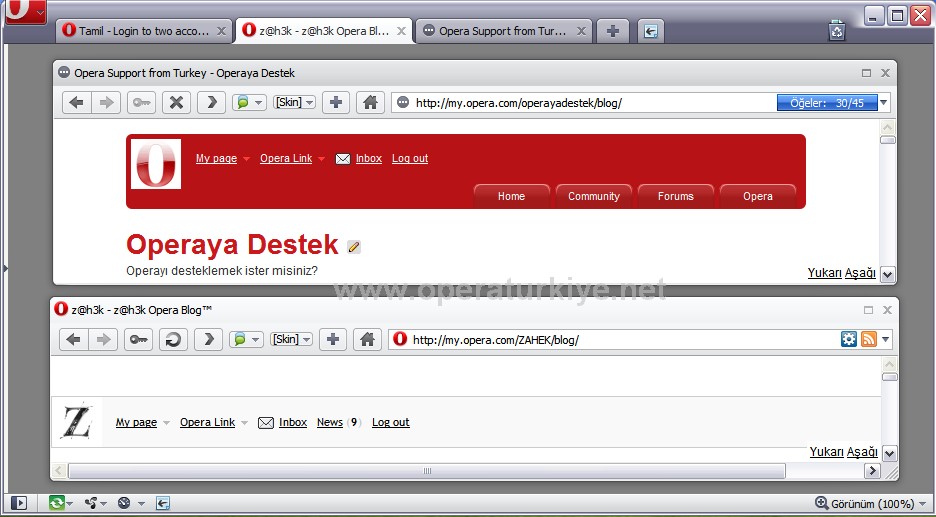Reload the z@h3k Opera Blog page
The width and height of the screenshot is (936, 517).
coord(173,340)
